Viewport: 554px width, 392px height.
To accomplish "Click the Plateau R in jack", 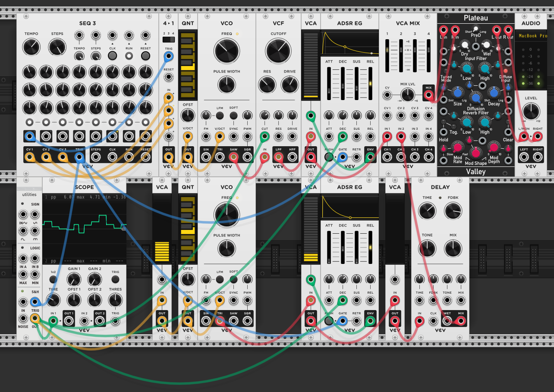I will 455,30.
